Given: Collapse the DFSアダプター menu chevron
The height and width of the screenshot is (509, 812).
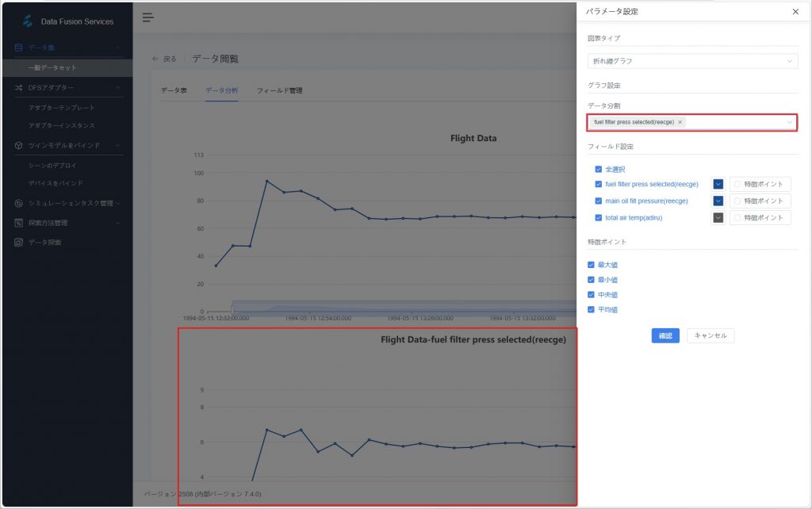Looking at the screenshot, I should coord(118,87).
